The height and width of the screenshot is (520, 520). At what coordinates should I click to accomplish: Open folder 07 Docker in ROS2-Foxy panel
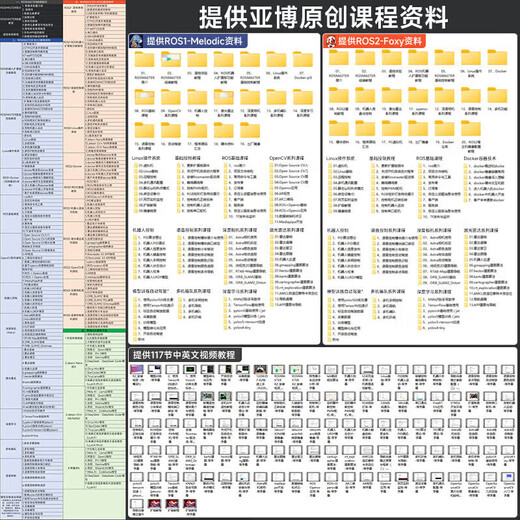497,57
